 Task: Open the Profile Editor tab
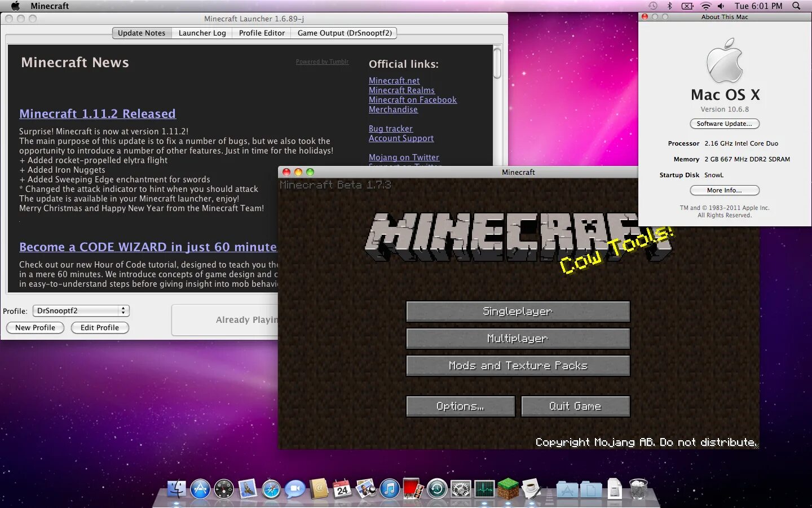point(262,33)
